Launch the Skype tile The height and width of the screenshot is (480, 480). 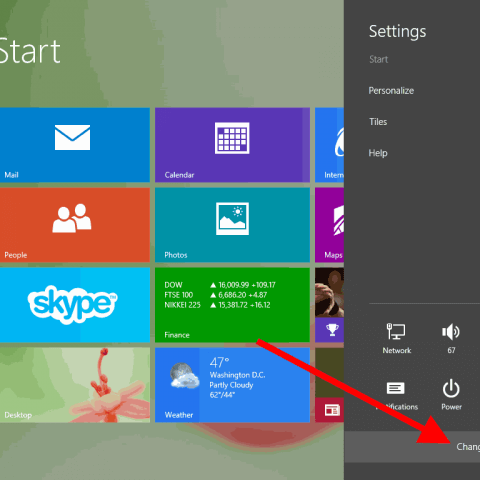pos(75,305)
